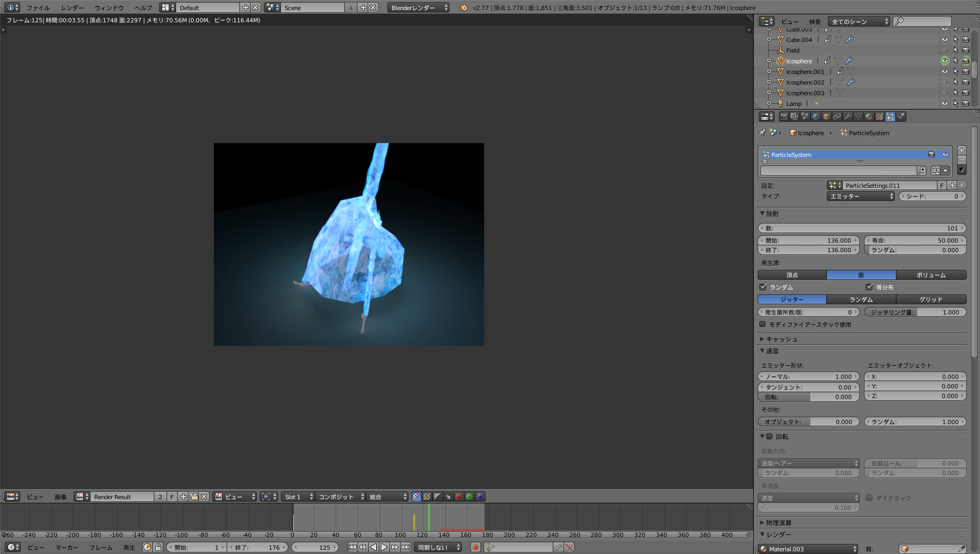Open the Render Layers properties tab

tap(794, 117)
